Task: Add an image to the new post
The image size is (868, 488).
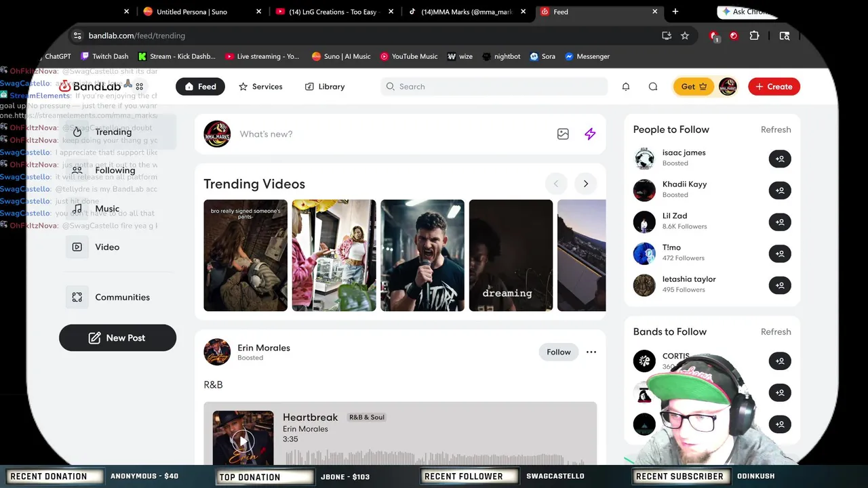Action: pos(563,134)
